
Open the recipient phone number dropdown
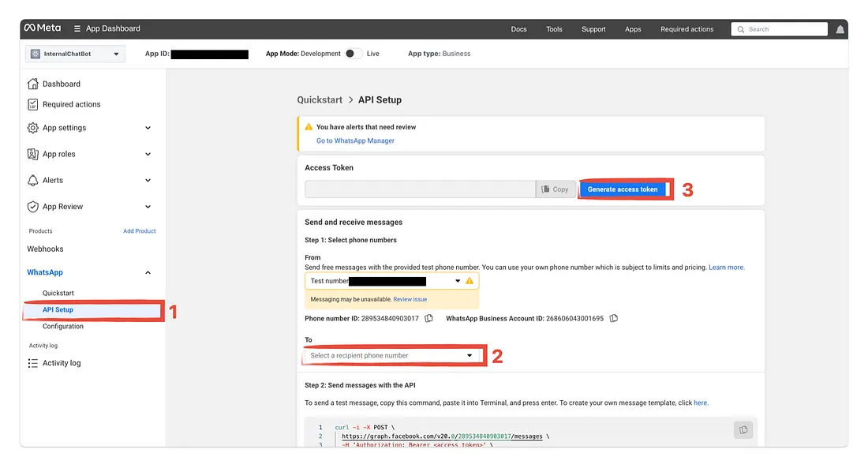pos(392,356)
